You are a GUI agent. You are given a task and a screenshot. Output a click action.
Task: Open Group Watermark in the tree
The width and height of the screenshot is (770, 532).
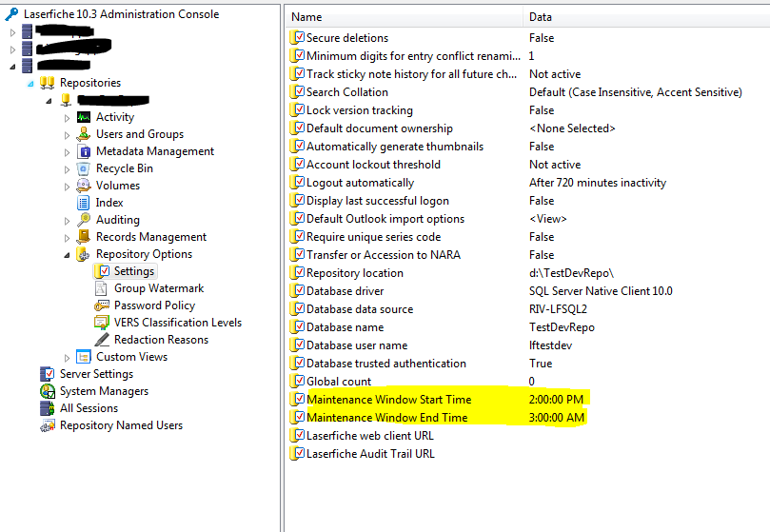coord(159,288)
